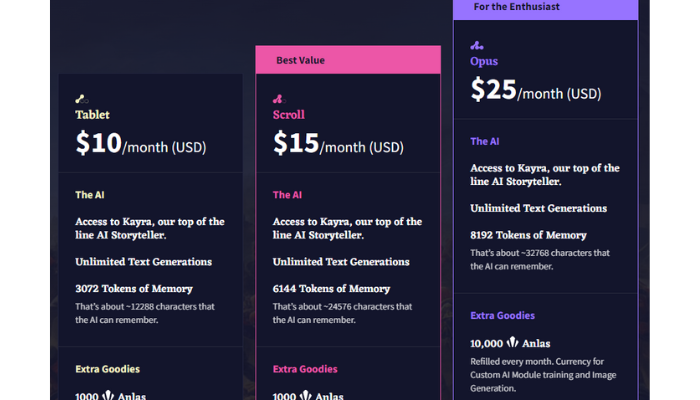
Task: Click the ~12288 characters description
Action: tap(145, 313)
